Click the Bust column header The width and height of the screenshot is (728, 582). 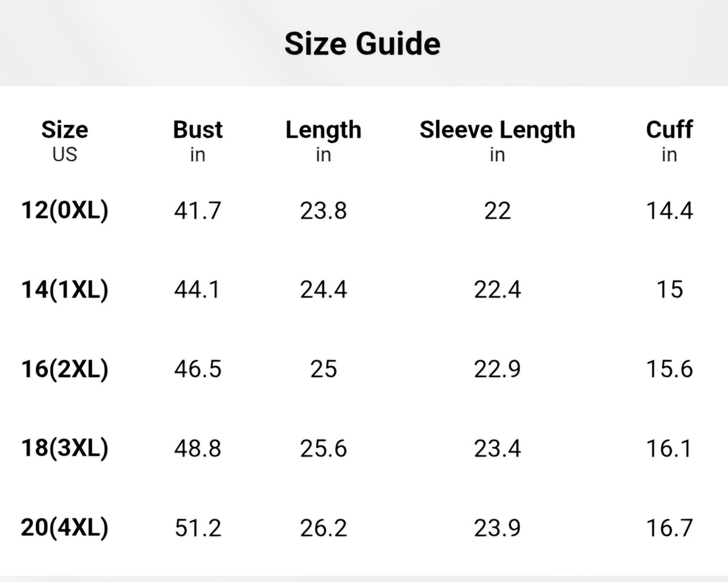198,141
